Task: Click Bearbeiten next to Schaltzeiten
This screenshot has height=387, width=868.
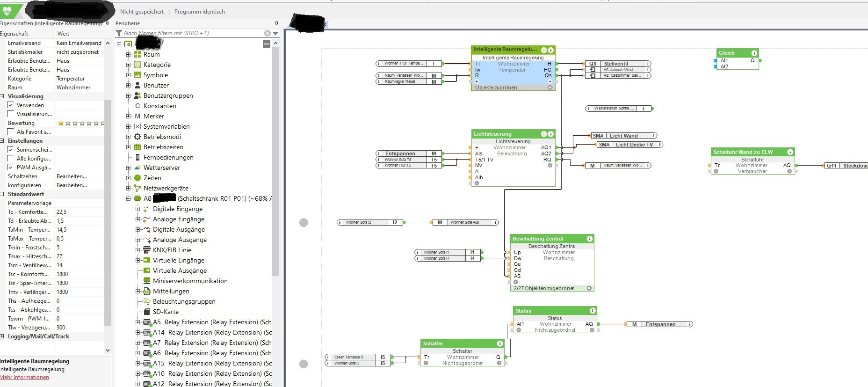Action: click(x=72, y=176)
